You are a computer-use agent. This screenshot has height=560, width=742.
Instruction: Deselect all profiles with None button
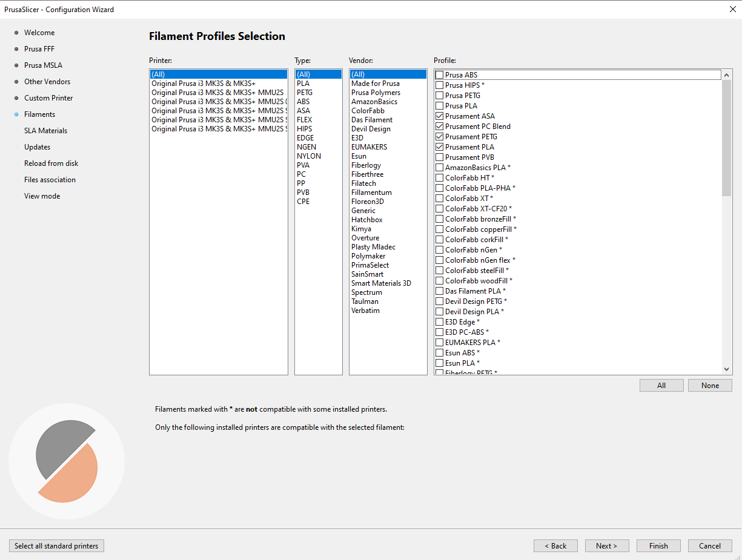click(x=710, y=386)
